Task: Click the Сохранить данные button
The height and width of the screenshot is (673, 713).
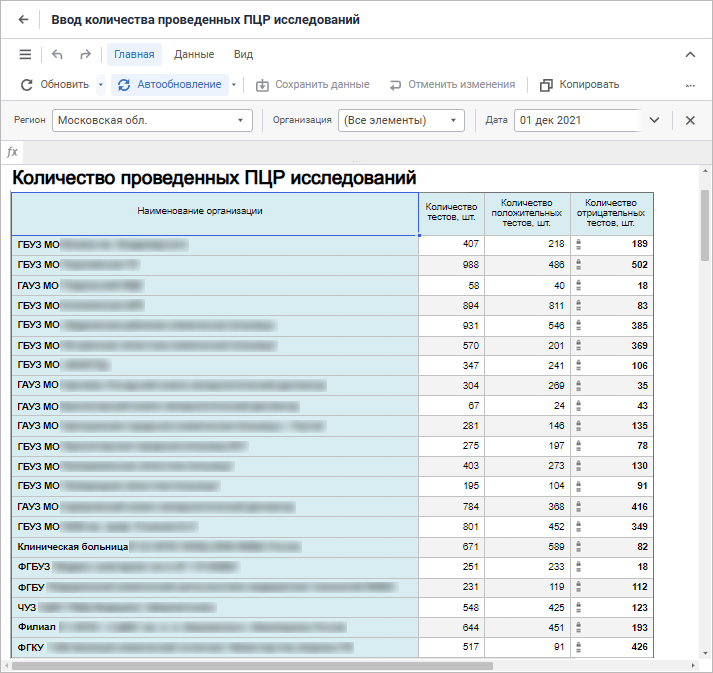Action: [312, 85]
